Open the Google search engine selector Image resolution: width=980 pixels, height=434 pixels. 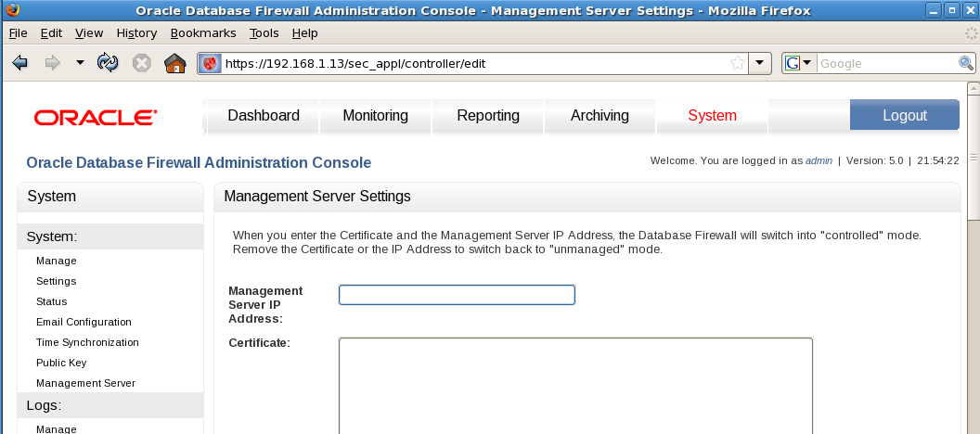coord(798,63)
